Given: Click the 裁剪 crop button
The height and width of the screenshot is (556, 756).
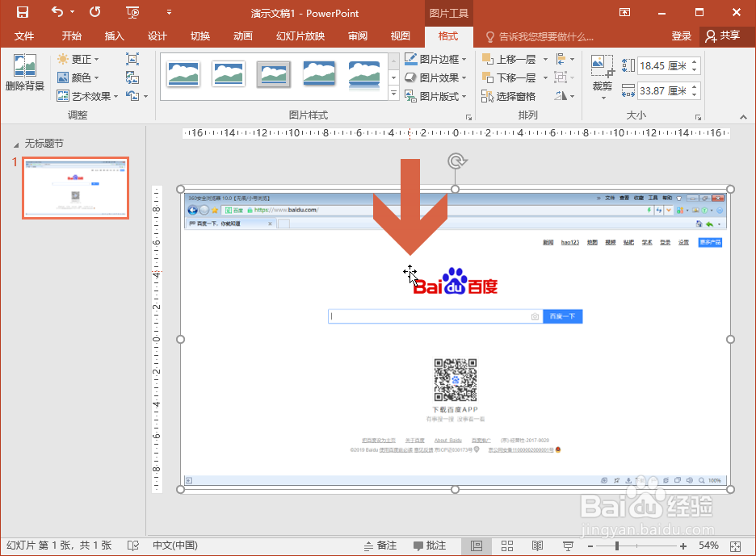Looking at the screenshot, I should [x=603, y=77].
